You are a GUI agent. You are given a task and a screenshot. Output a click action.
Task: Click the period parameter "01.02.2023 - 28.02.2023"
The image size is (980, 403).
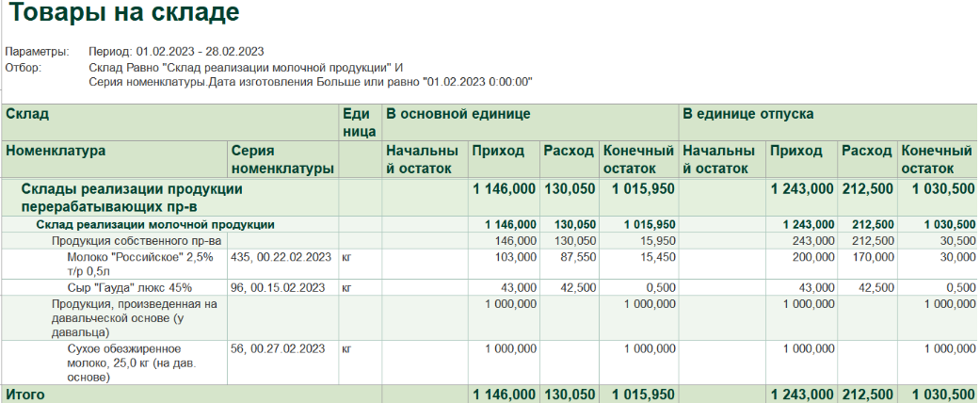pos(200,51)
